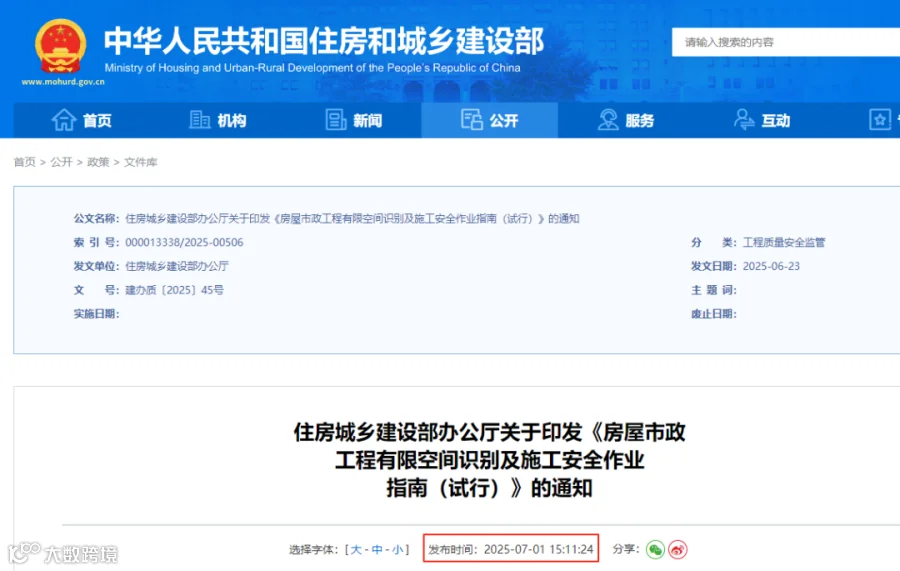The height and width of the screenshot is (571, 900).
Task: Open the 服务 menu label
Action: 639,121
